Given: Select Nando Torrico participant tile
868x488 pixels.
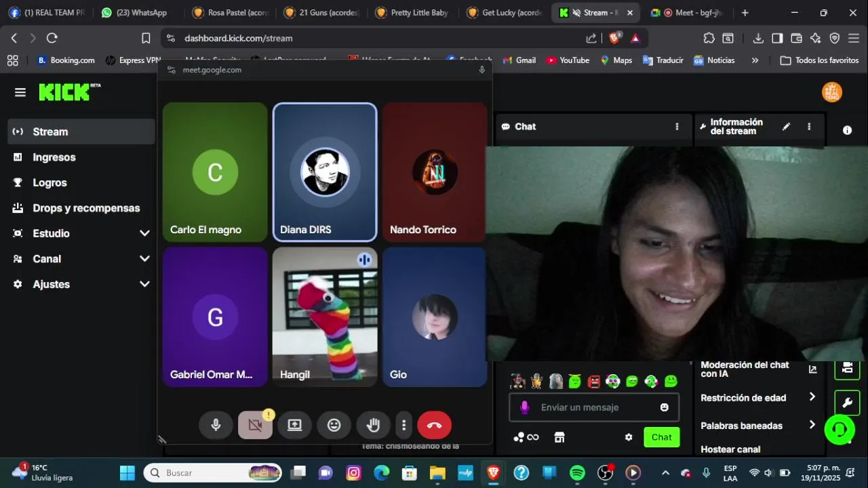Looking at the screenshot, I should 435,172.
